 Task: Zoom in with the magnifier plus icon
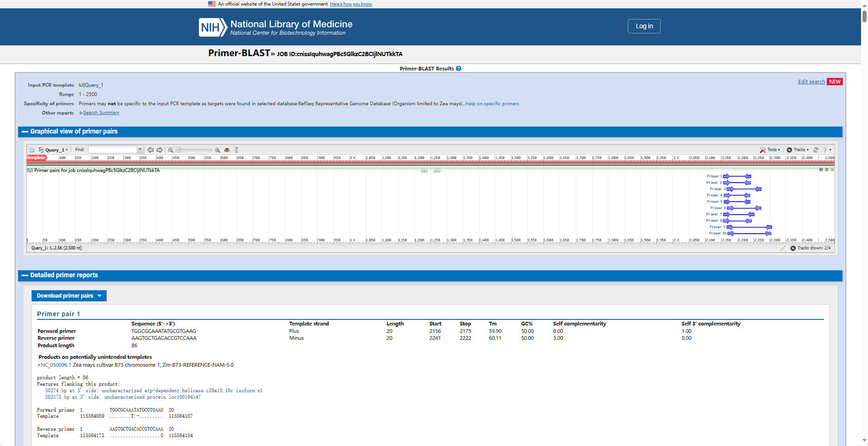pyautogui.click(x=217, y=150)
